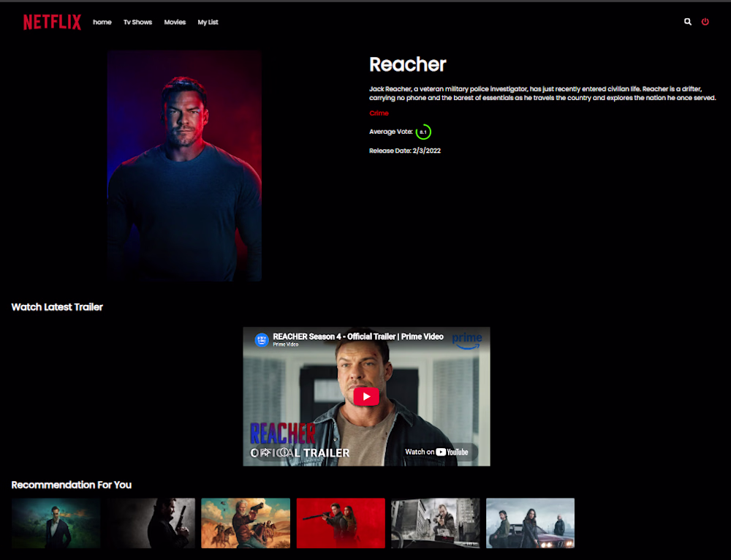Open the grey city skyline gunman recommendation
The image size is (731, 560).
coord(436,523)
